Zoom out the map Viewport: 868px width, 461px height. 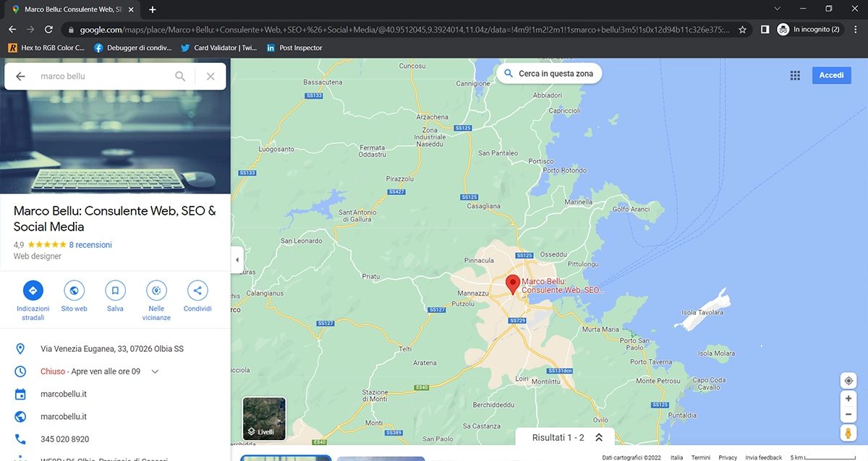[848, 415]
